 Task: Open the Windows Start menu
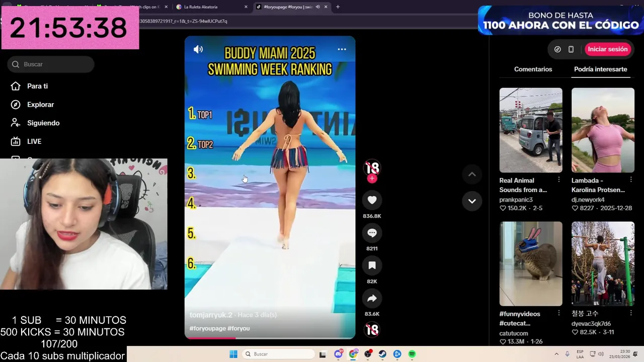[233, 354]
